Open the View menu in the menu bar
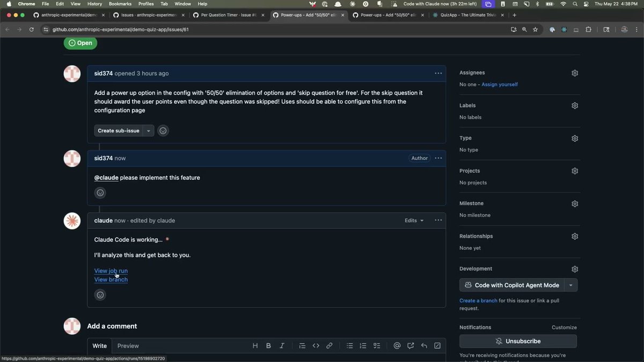 pos(76,4)
